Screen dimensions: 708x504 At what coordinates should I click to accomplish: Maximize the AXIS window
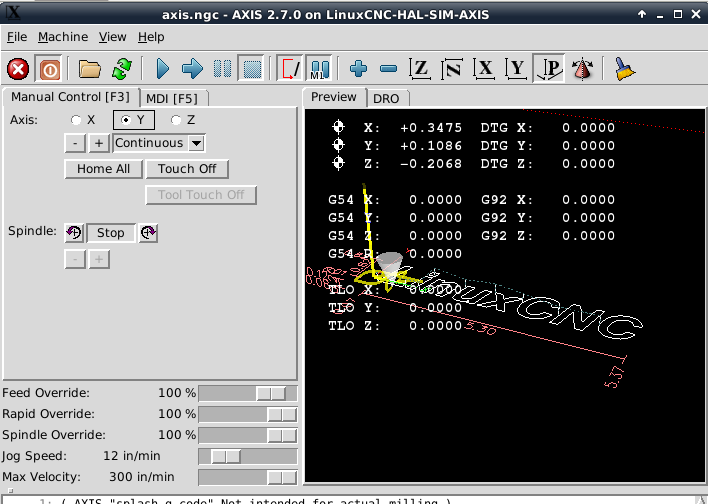tap(678, 14)
